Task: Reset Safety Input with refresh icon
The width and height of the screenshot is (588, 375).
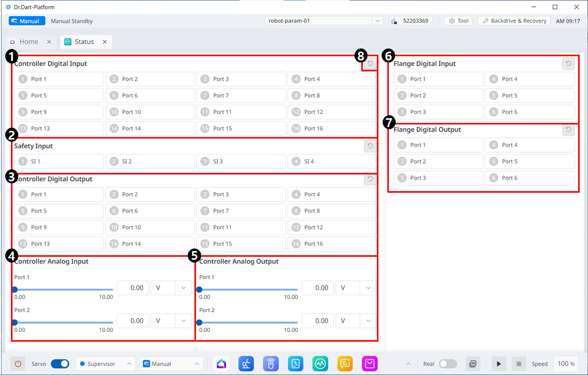Action: tap(370, 146)
